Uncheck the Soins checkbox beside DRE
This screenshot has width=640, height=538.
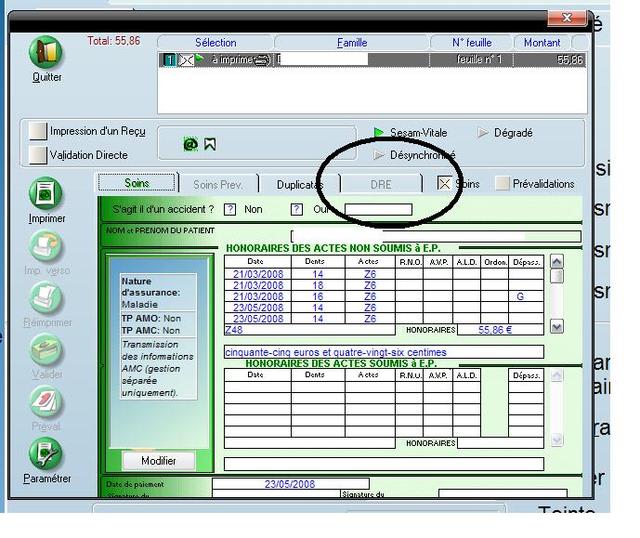point(444,184)
